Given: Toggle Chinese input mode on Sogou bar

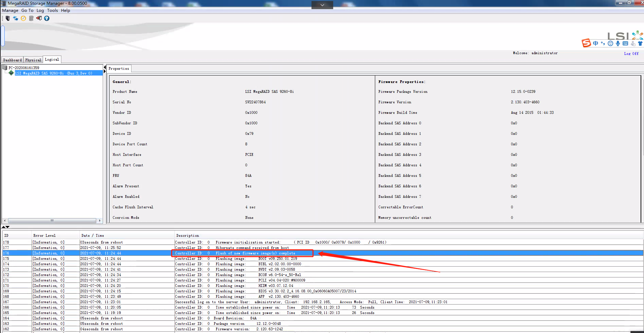Looking at the screenshot, I should tap(596, 43).
